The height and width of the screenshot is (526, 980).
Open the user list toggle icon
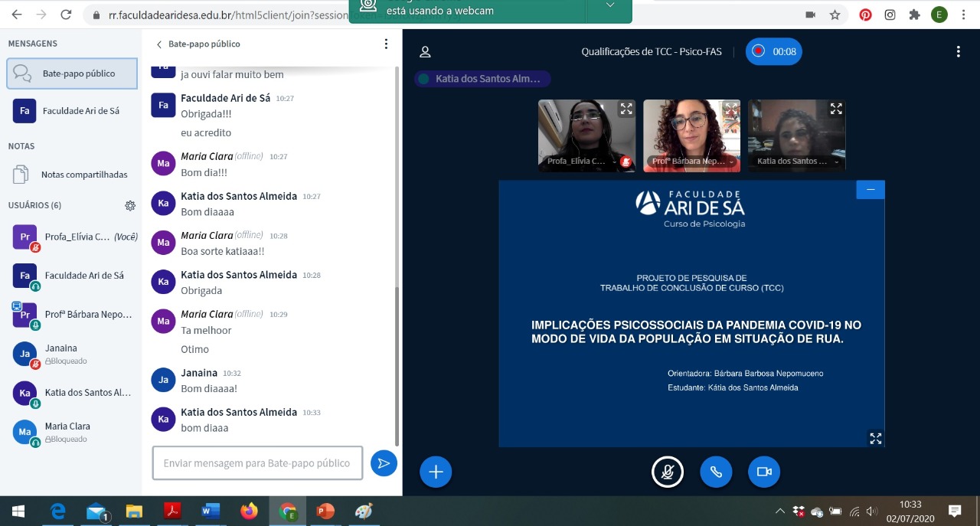click(x=425, y=52)
